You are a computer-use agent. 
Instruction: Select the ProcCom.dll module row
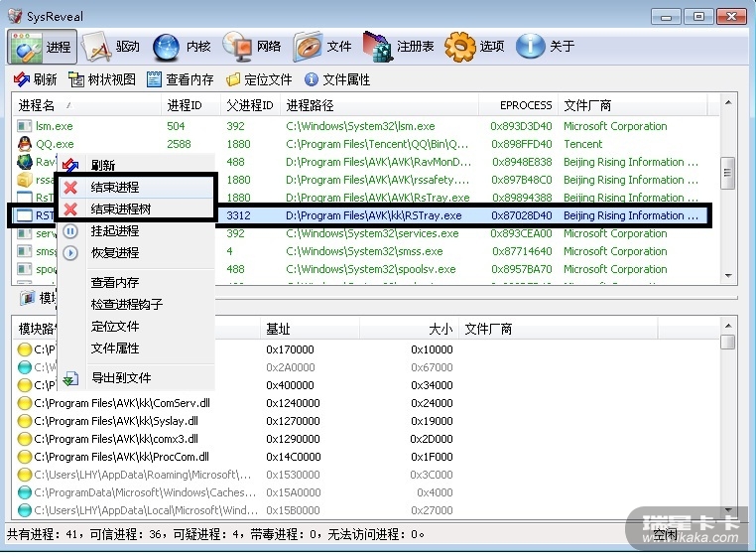pyautogui.click(x=366, y=457)
